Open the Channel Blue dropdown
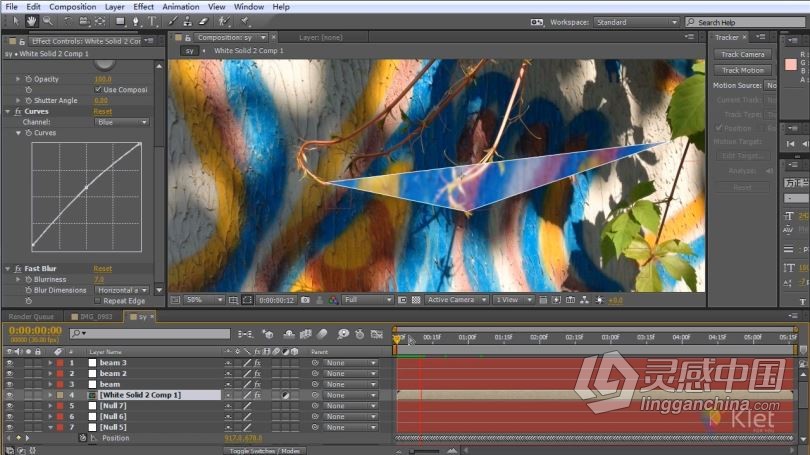 point(122,122)
